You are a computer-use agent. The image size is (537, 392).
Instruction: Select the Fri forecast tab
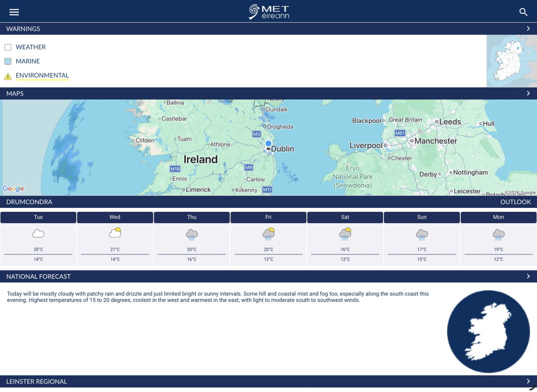pos(268,217)
